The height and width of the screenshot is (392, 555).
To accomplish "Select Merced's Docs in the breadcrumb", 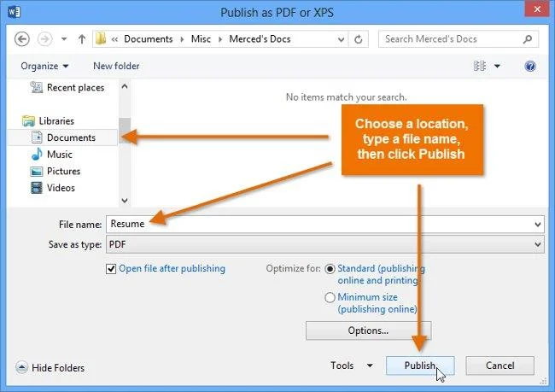I will [260, 39].
